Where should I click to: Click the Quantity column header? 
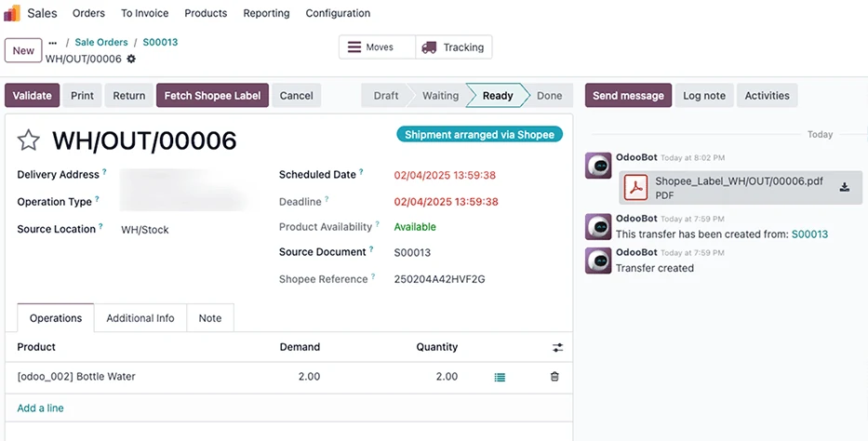[x=436, y=347]
